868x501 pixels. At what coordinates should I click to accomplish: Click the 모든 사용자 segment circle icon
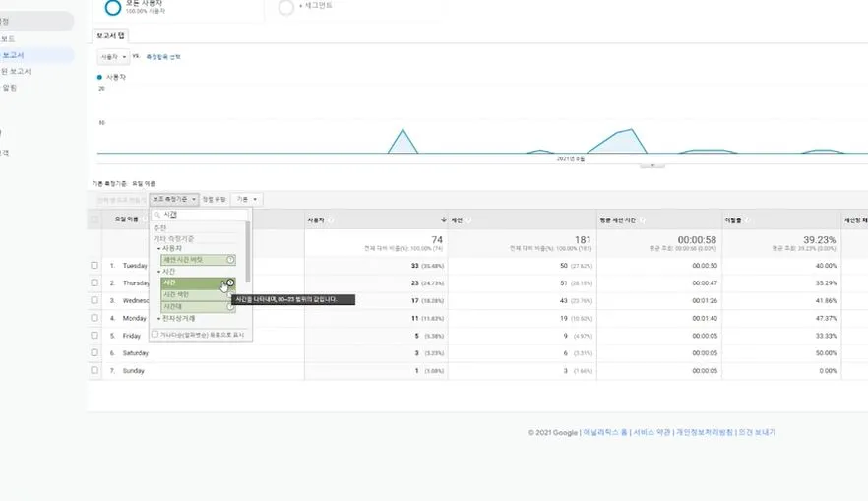(113, 7)
